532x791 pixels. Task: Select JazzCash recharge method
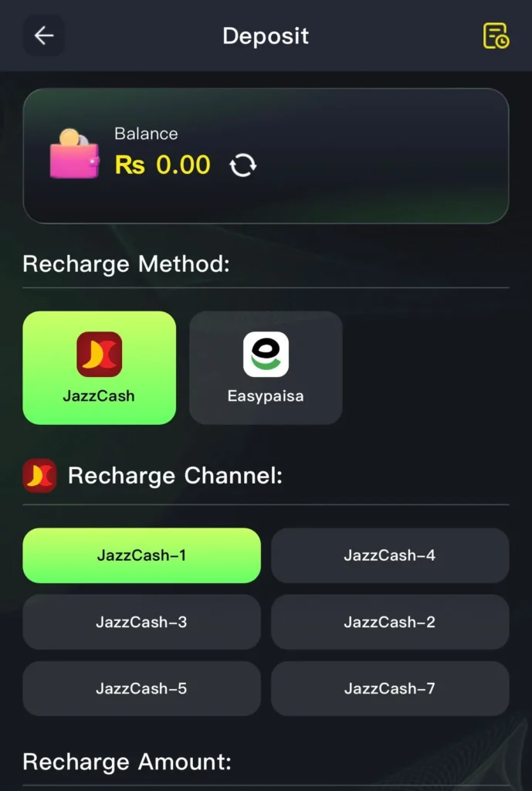100,368
